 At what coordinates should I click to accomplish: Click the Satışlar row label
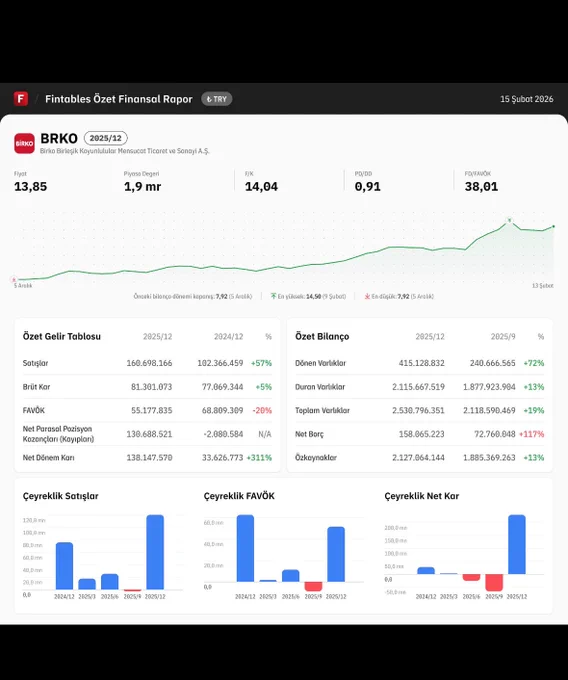[36, 363]
